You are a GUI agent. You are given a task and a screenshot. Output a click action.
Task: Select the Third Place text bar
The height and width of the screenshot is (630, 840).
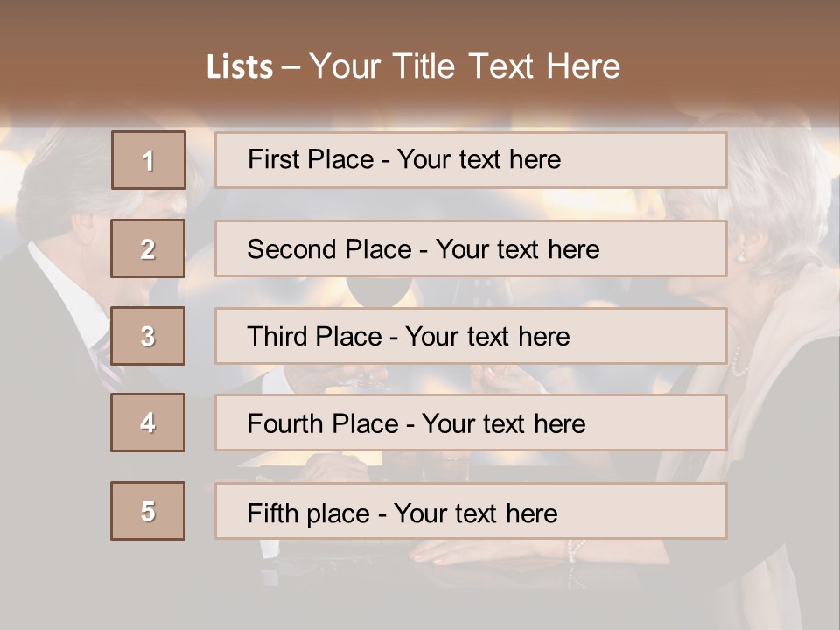pos(471,336)
